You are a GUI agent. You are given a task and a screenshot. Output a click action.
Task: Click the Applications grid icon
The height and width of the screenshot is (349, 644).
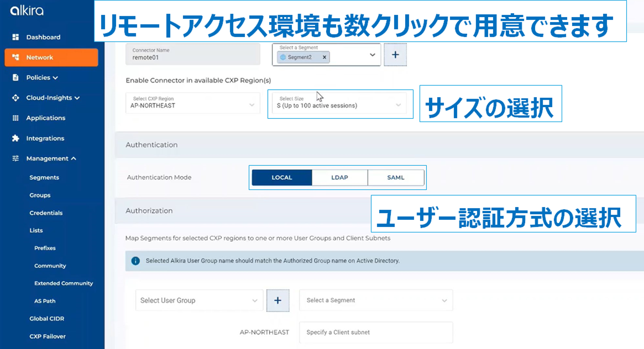15,118
